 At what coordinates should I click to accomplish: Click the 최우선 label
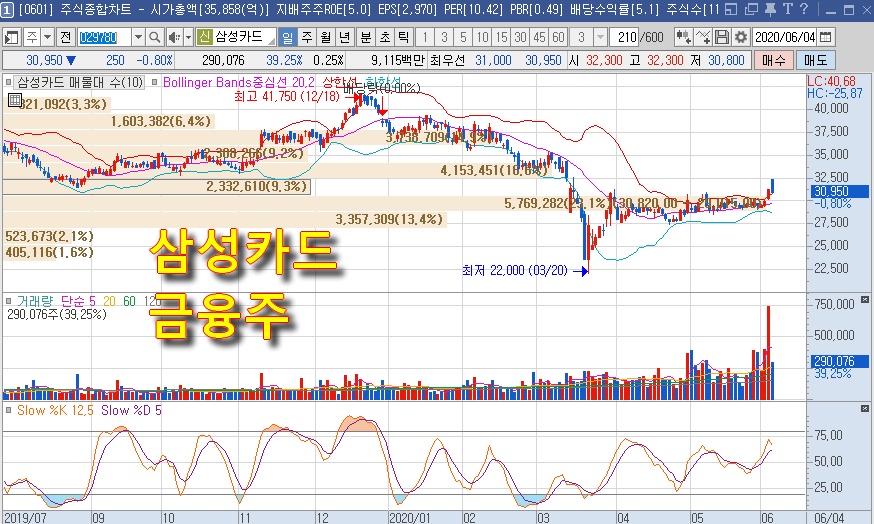(446, 60)
